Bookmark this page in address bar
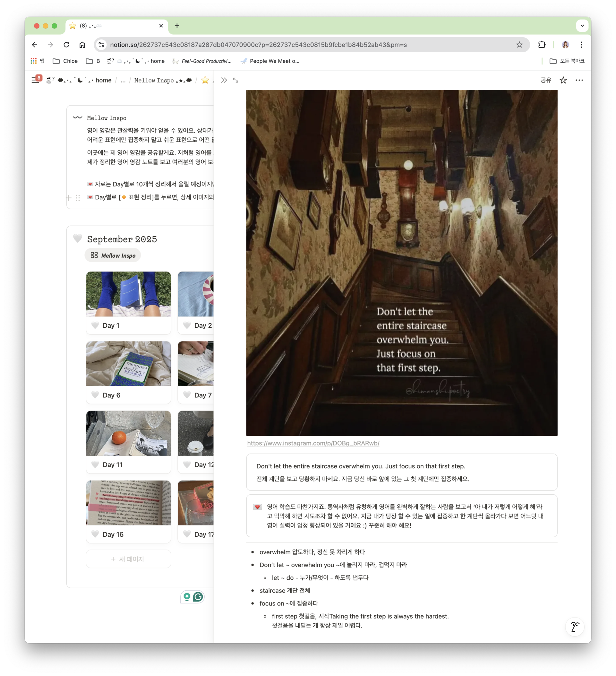This screenshot has height=676, width=616. [519, 45]
